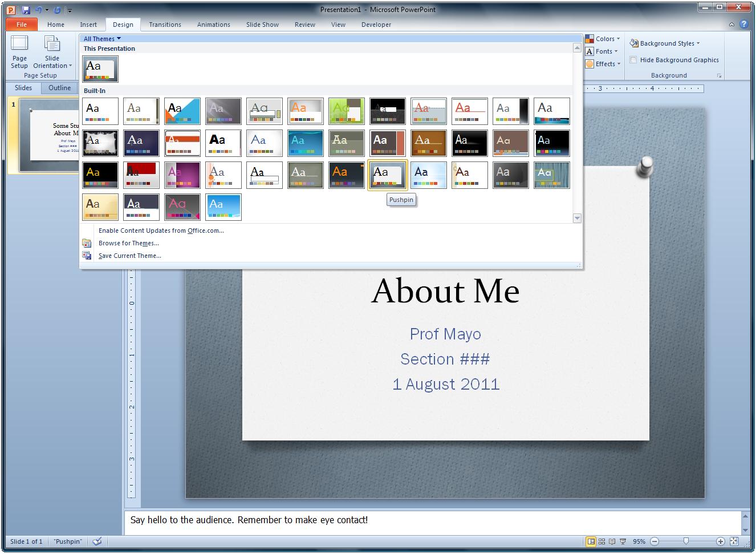
Task: Select the Outline tab
Action: click(x=59, y=87)
